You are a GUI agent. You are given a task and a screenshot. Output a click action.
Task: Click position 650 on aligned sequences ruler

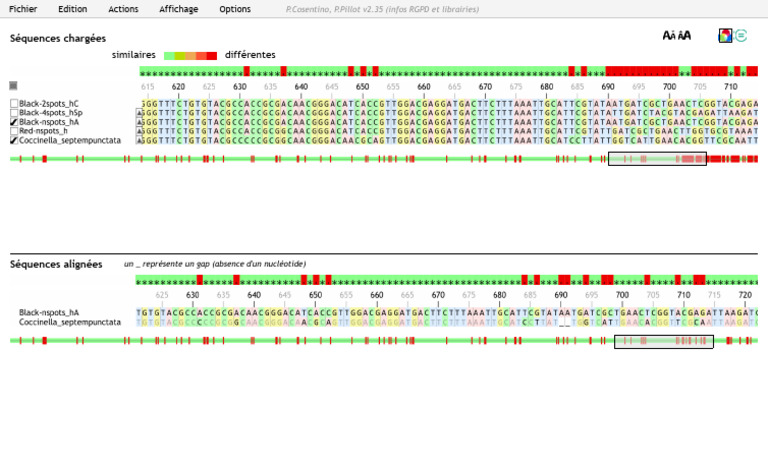315,295
